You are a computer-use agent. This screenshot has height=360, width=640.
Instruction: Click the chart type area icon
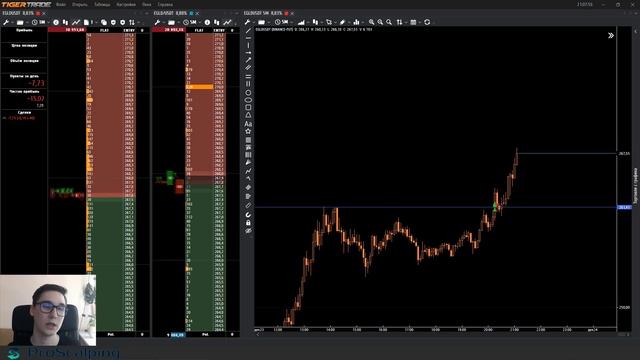301,22
